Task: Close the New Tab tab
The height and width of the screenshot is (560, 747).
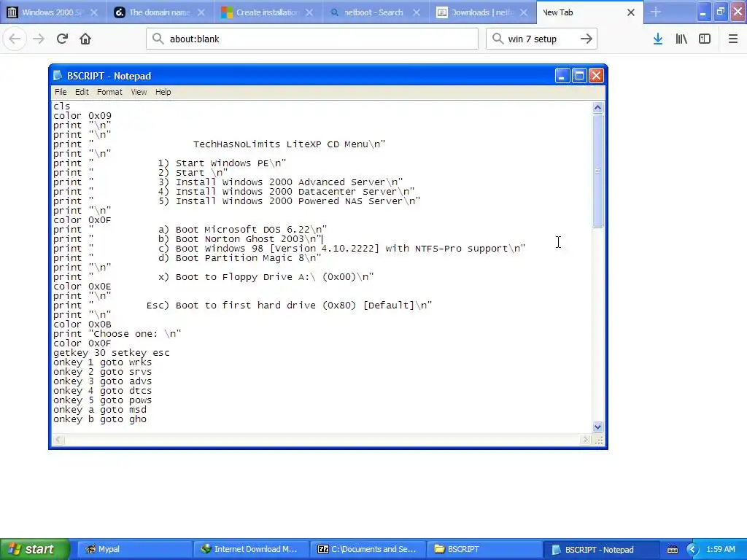Action: (x=631, y=12)
